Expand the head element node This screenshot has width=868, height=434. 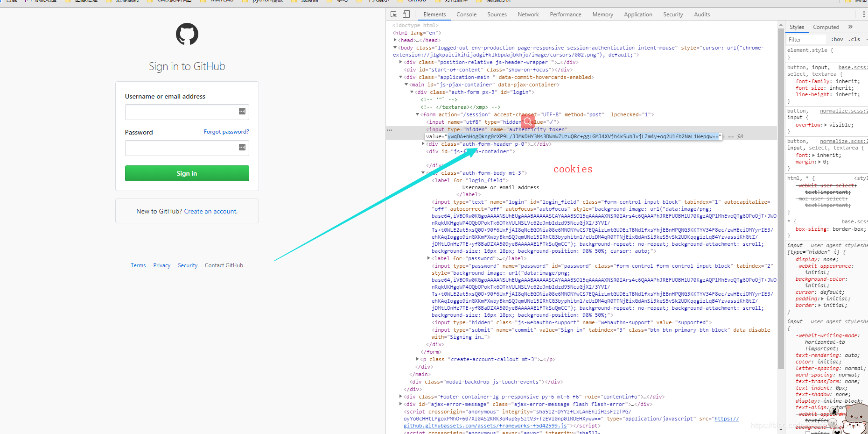click(x=395, y=40)
